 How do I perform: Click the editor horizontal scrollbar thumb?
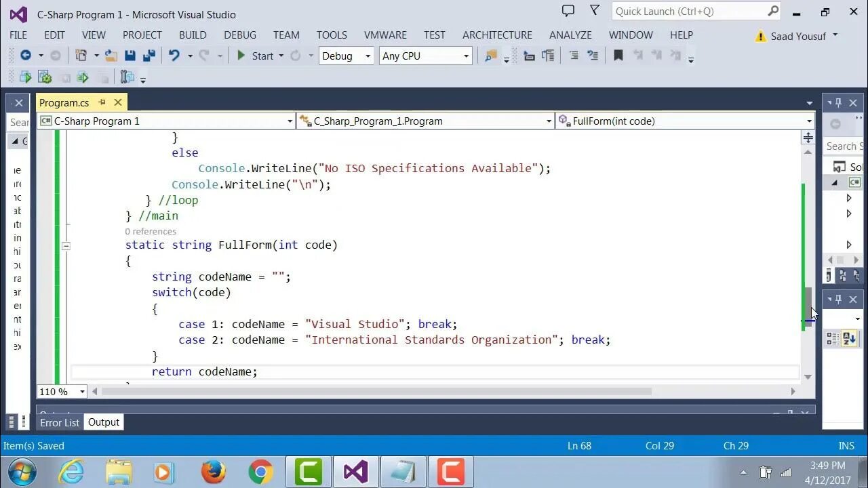point(376,391)
